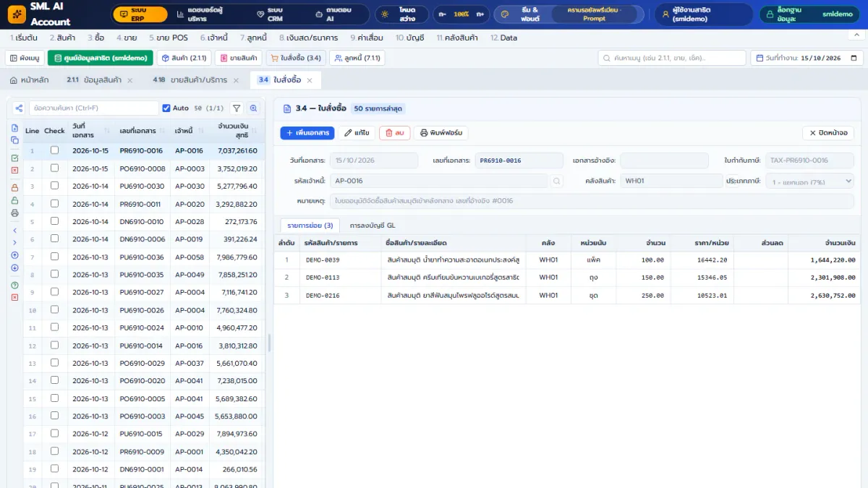Click the print form button
The width and height of the screenshot is (868, 488).
point(441,133)
